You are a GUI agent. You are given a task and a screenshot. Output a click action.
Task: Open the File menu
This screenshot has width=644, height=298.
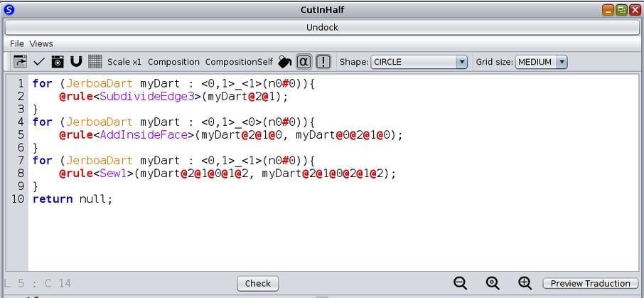(17, 43)
